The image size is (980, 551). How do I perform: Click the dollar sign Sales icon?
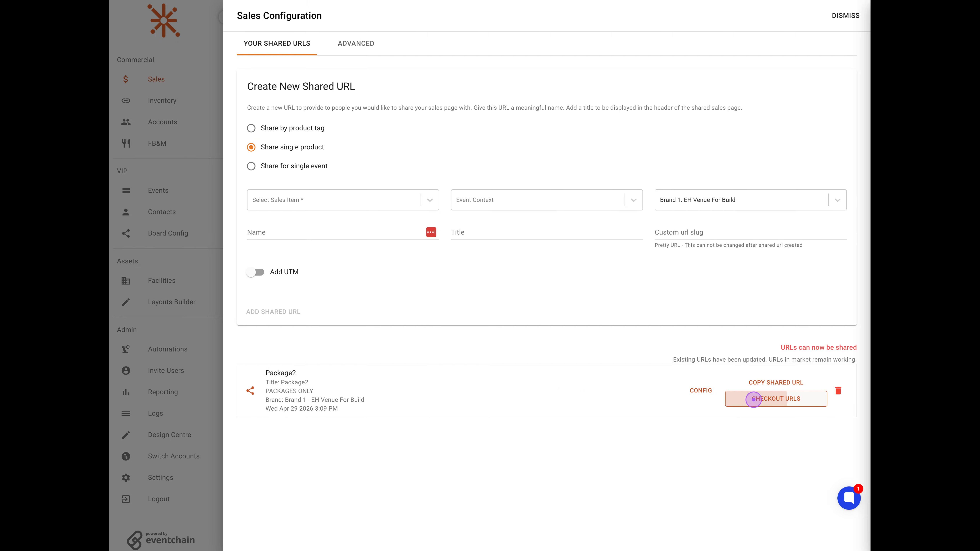coord(126,79)
